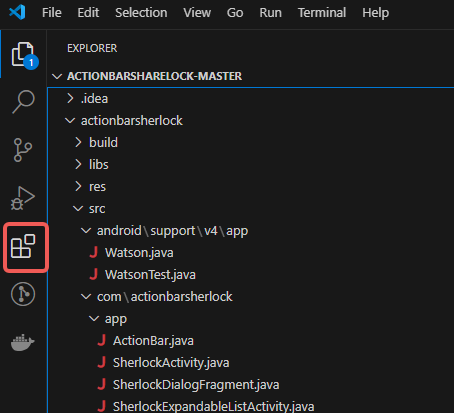Image resolution: width=454 pixels, height=413 pixels.
Task: Open the Run and Debug view
Action: 23,198
